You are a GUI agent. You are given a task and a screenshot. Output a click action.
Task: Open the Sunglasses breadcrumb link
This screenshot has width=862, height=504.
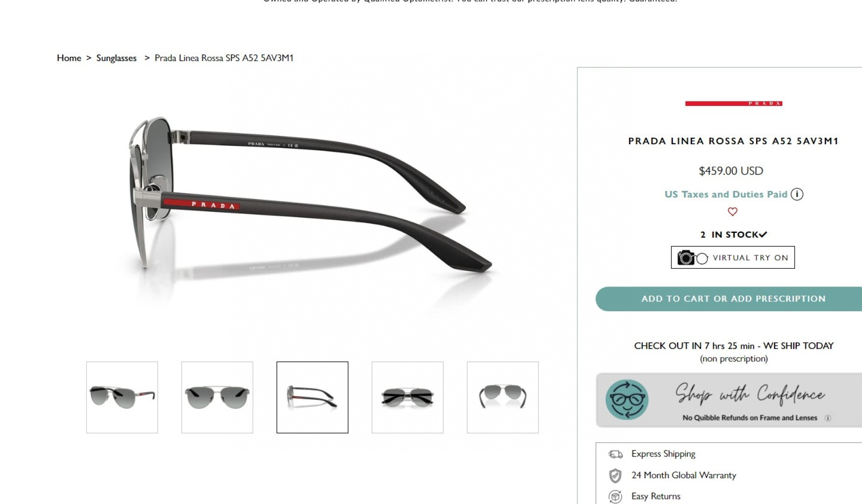click(116, 58)
